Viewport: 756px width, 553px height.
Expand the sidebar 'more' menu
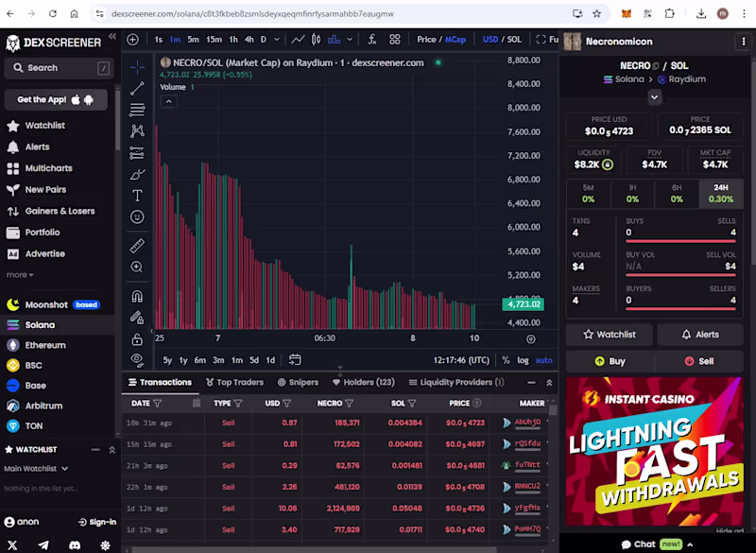click(x=20, y=275)
